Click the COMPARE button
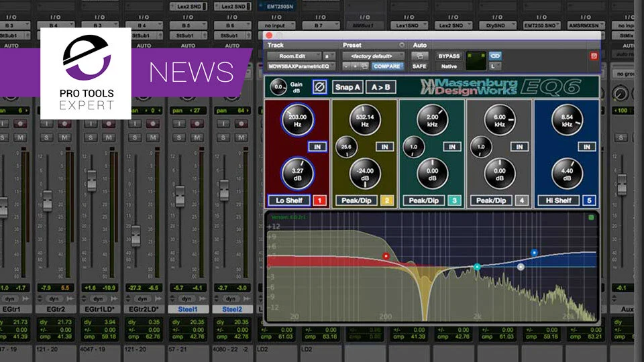This screenshot has height=362, width=644. 387,66
